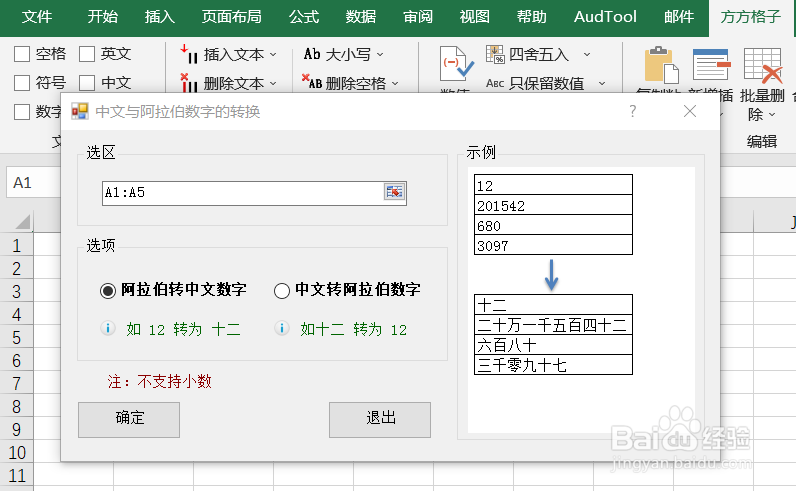Tick the 英文 checkbox
The image size is (796, 491).
(x=87, y=54)
